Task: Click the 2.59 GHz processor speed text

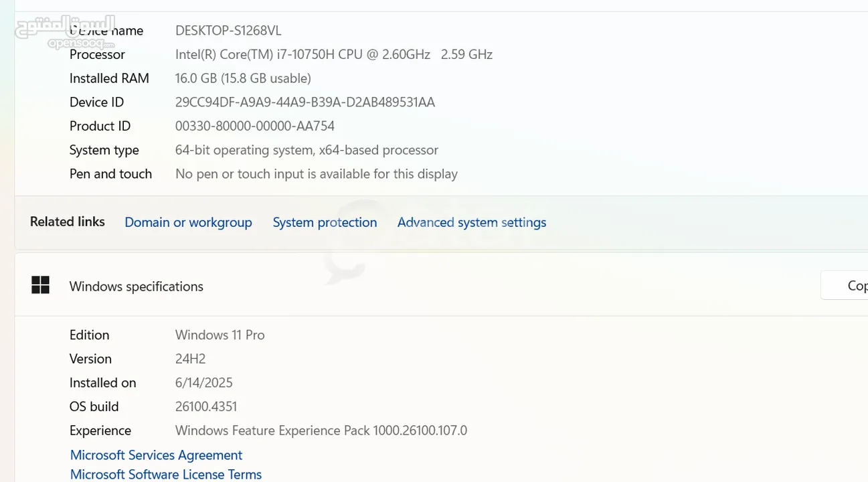Action: point(466,55)
